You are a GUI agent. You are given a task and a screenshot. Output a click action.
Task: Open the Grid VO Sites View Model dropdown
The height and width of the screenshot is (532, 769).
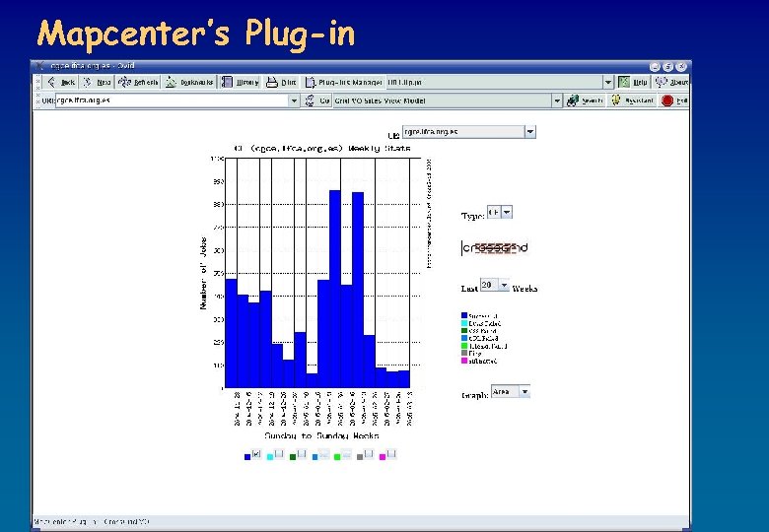557,100
